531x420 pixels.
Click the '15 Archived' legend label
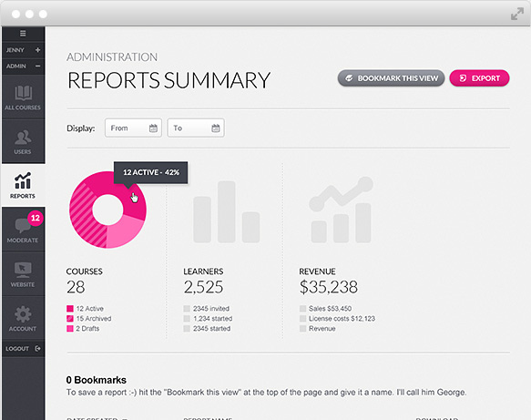(94, 318)
